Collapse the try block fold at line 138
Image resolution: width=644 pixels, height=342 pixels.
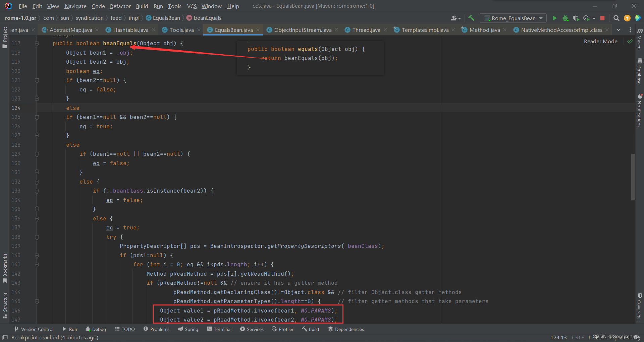click(37, 237)
